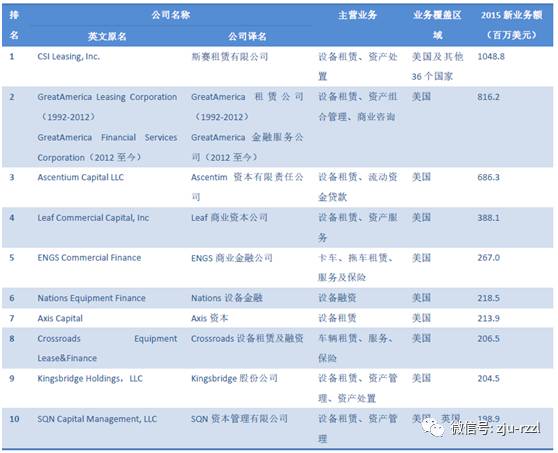Click the Axis Capital entry
The image size is (558, 453).
click(x=60, y=318)
